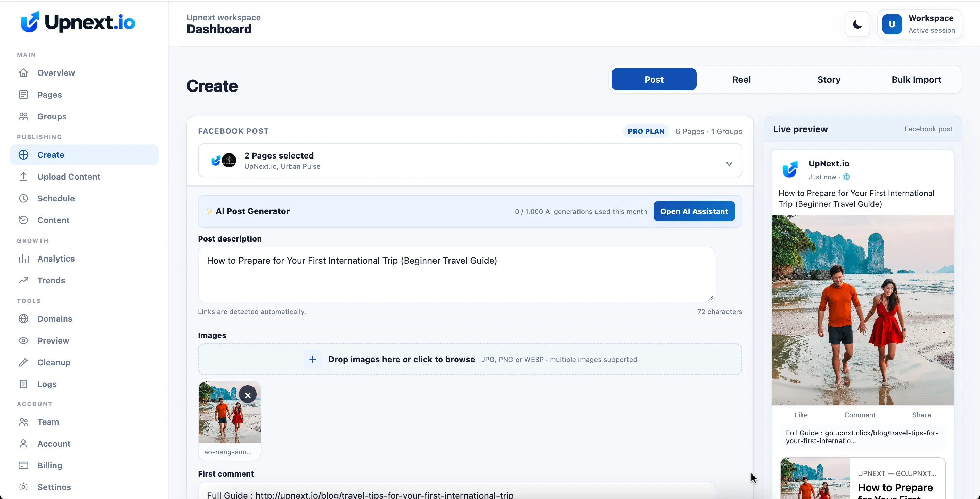980x499 pixels.
Task: Click the Create globe-plus icon
Action: click(x=23, y=155)
